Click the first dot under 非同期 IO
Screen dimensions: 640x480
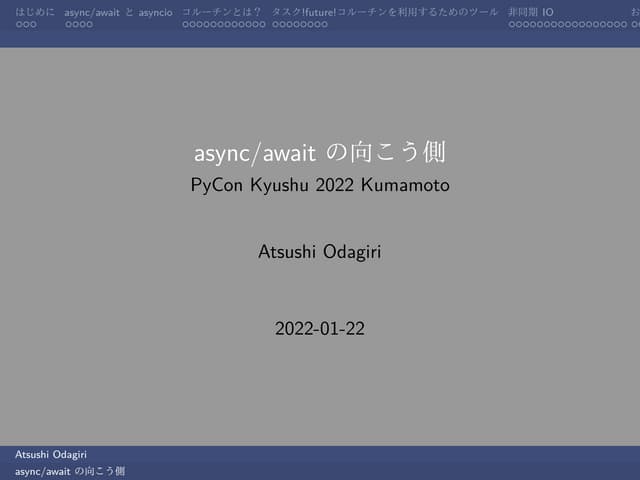(512, 23)
